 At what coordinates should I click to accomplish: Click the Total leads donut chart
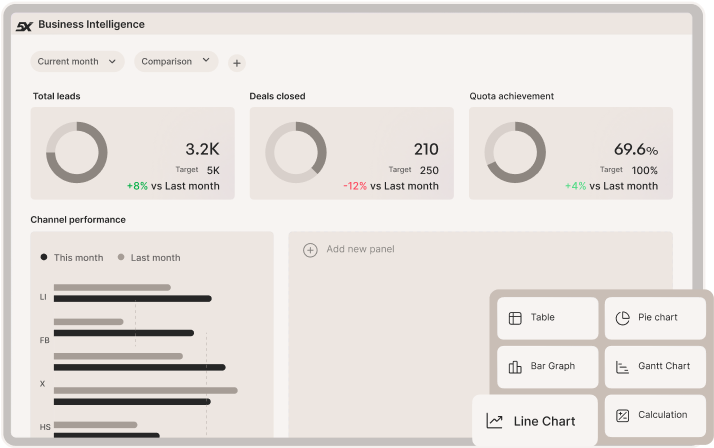coord(77,153)
